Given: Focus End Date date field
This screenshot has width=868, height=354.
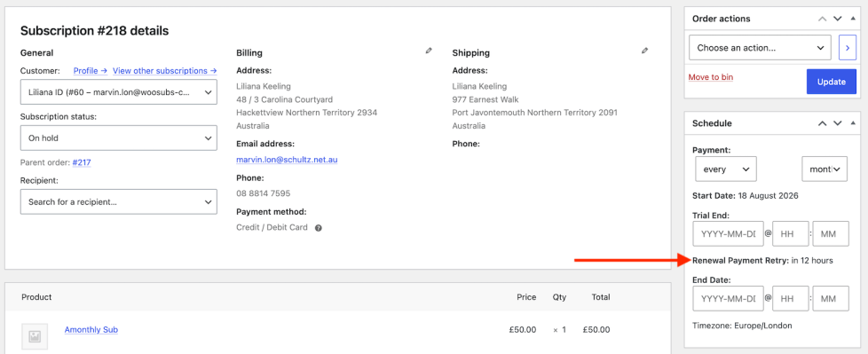Looking at the screenshot, I should [x=728, y=299].
